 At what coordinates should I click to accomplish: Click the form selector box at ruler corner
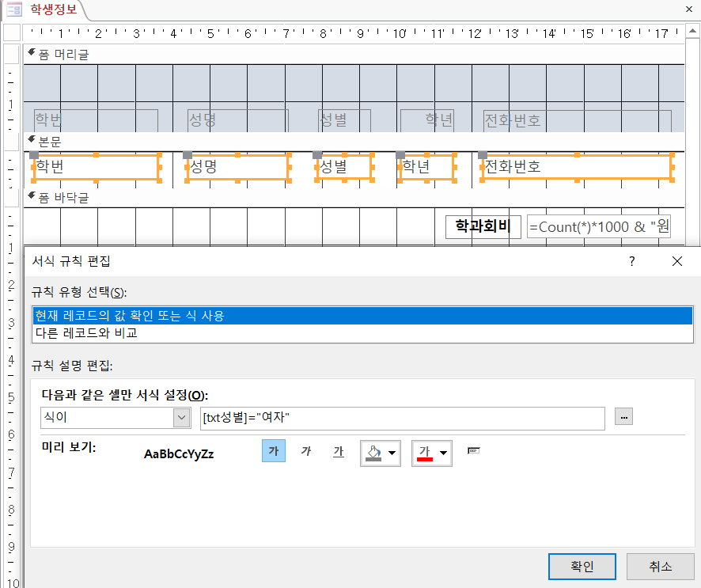tap(11, 33)
